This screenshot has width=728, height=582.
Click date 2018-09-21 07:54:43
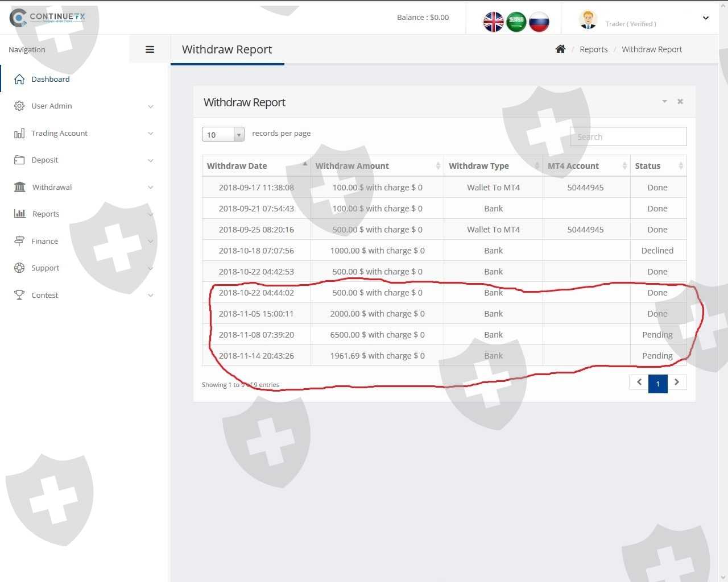click(x=257, y=209)
